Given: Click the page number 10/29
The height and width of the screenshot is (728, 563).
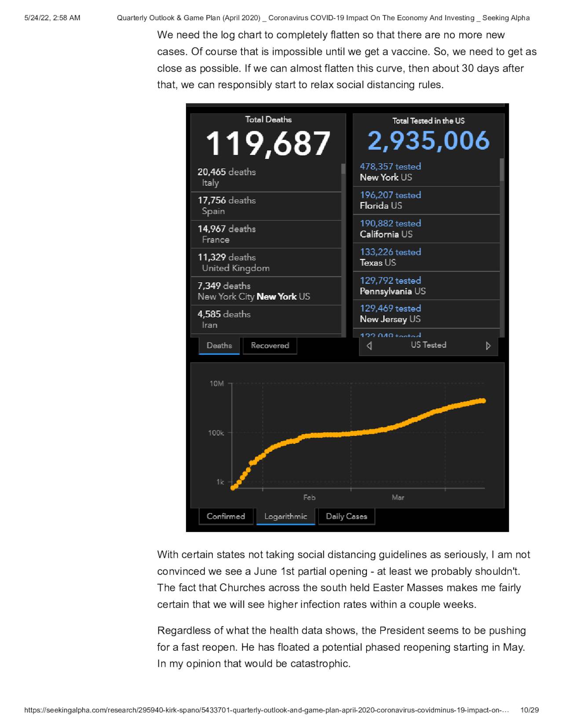Looking at the screenshot, I should [x=530, y=710].
